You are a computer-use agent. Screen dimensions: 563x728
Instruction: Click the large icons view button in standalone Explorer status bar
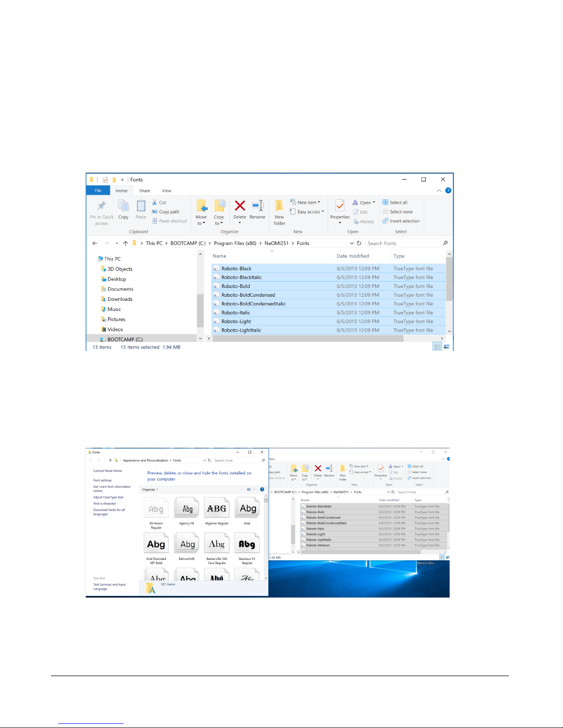click(446, 347)
